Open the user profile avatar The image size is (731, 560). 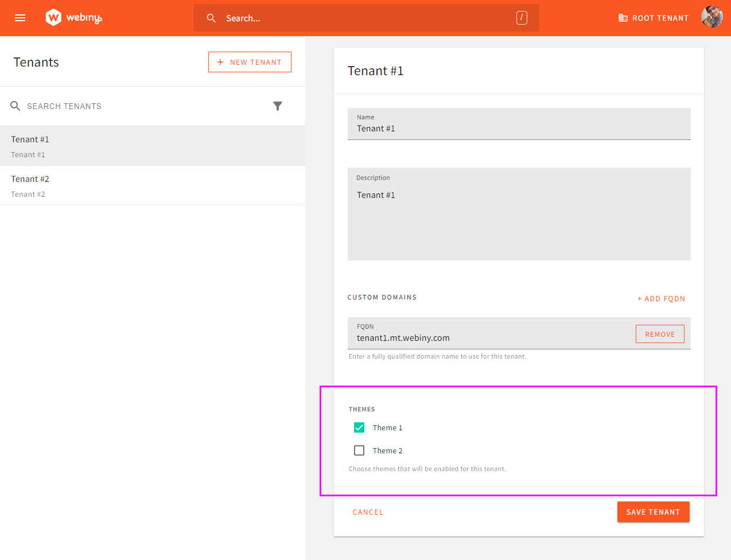click(x=711, y=17)
